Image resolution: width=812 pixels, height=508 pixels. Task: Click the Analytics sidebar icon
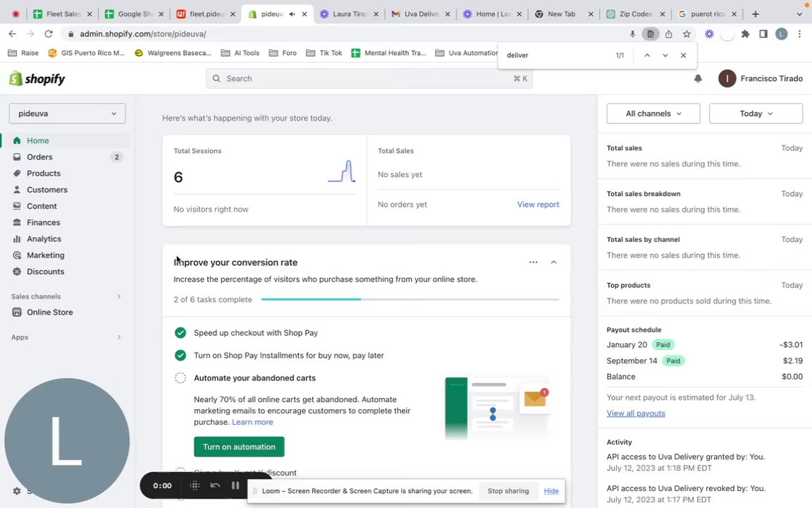(x=17, y=238)
